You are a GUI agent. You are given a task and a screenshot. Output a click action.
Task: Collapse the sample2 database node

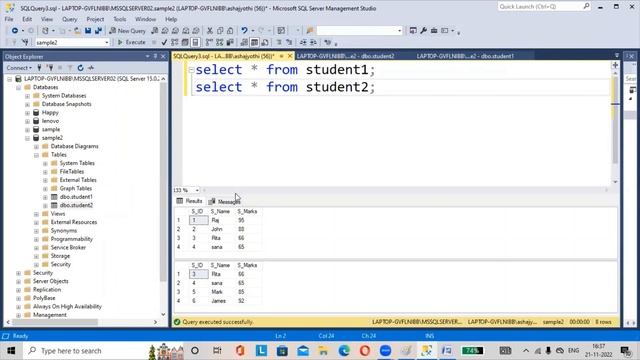coord(27,138)
